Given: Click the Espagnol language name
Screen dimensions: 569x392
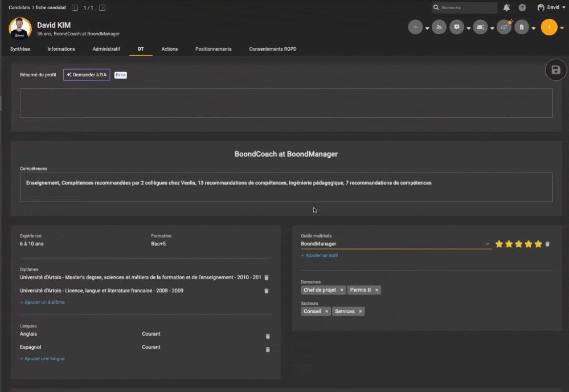Looking at the screenshot, I should tap(31, 348).
